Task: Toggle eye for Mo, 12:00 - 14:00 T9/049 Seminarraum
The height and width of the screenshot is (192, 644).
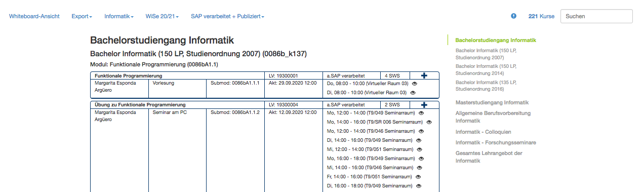Action: click(x=421, y=113)
